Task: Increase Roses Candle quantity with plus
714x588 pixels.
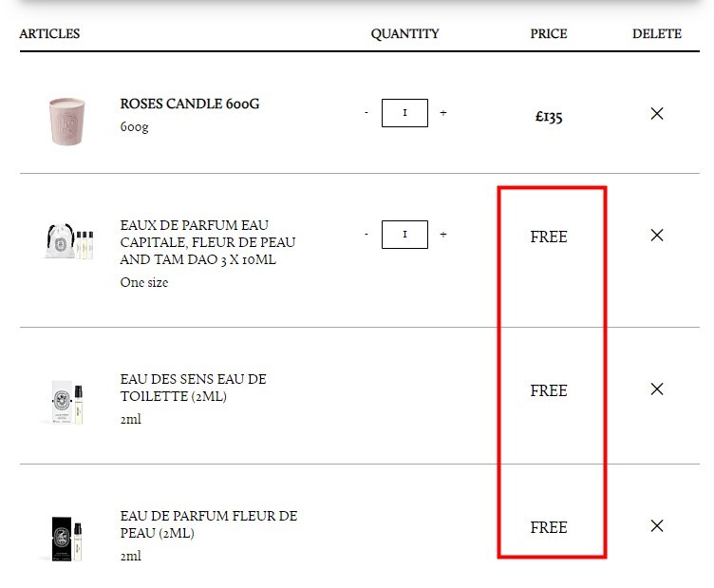Action: point(443,112)
